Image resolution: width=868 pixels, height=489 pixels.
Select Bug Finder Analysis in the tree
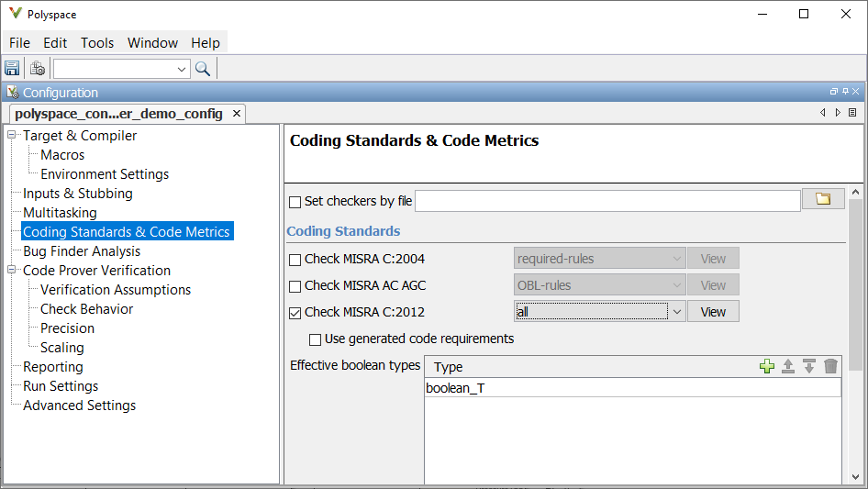82,251
